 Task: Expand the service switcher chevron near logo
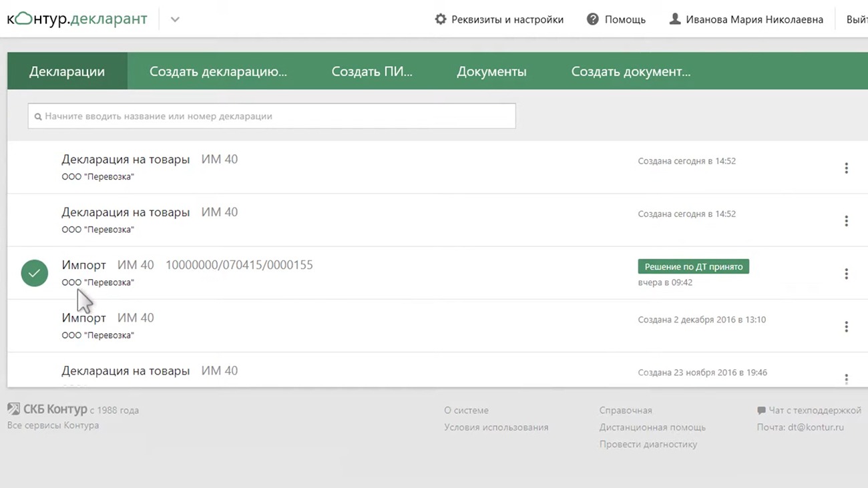tap(175, 19)
